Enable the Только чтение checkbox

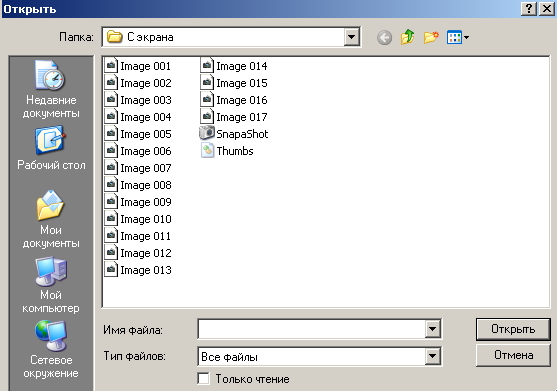[x=204, y=378]
